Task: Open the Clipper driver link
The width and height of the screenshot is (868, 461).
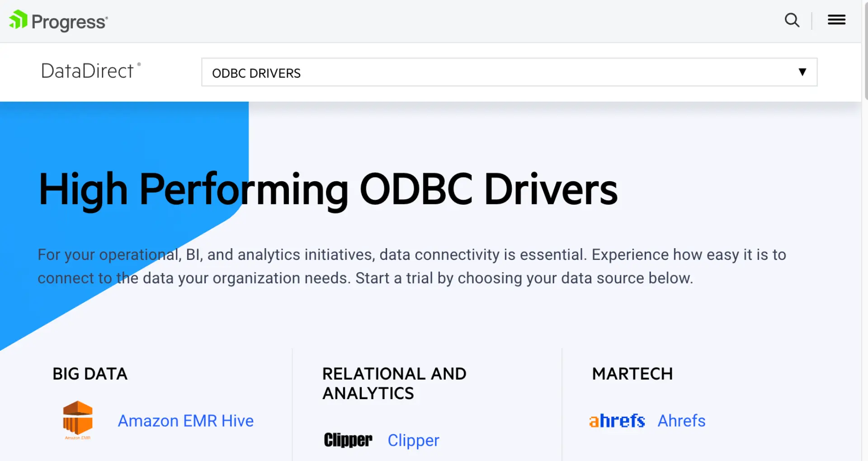Action: [x=413, y=440]
